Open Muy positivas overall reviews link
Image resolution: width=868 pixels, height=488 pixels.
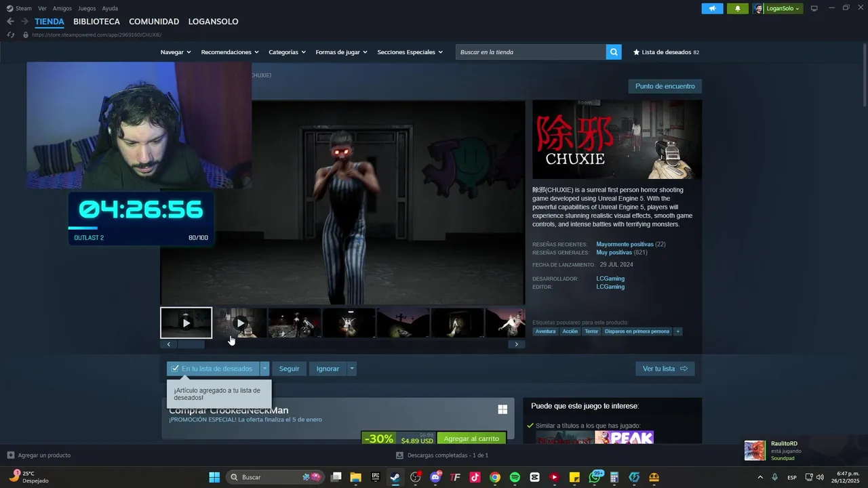point(614,253)
